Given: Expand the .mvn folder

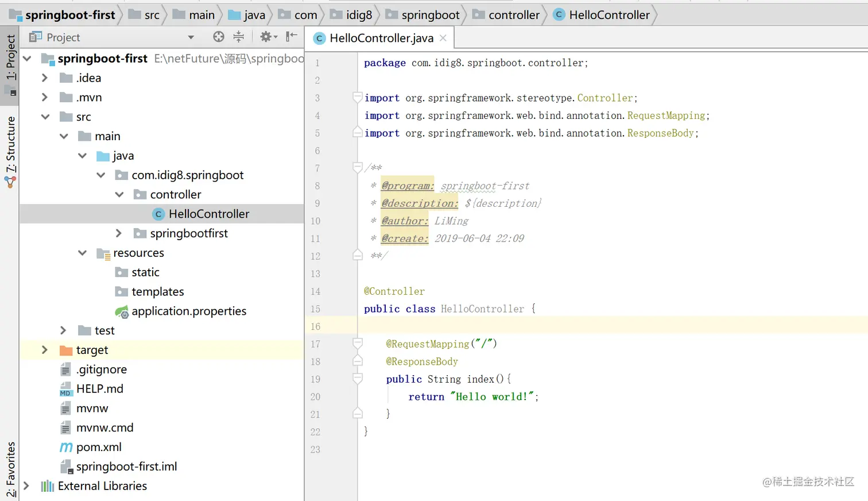Looking at the screenshot, I should point(45,97).
